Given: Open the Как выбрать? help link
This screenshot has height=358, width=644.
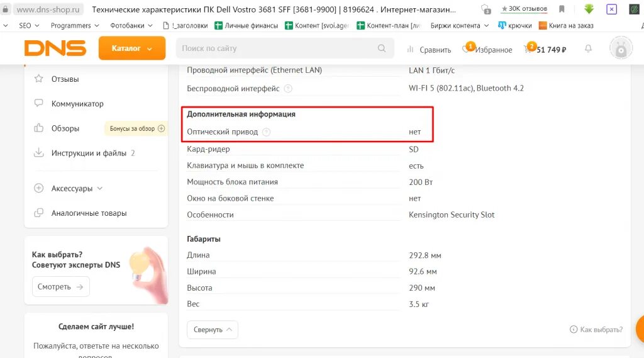Looking at the screenshot, I should click(596, 330).
